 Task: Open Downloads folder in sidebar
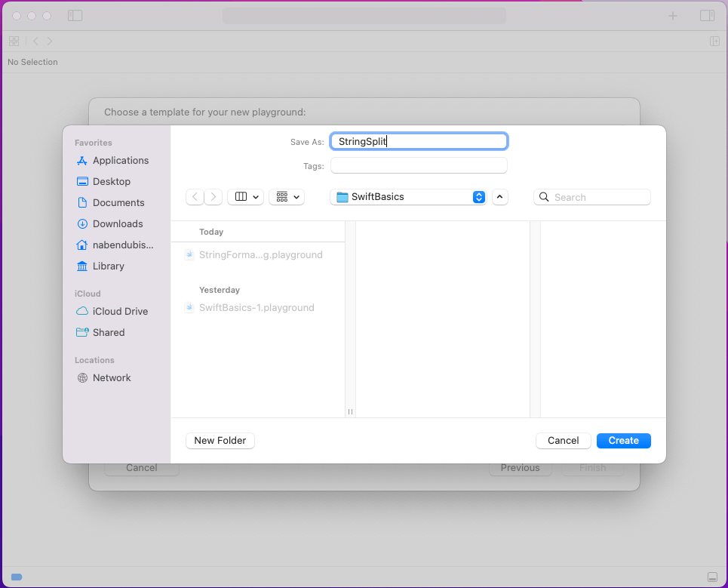117,224
